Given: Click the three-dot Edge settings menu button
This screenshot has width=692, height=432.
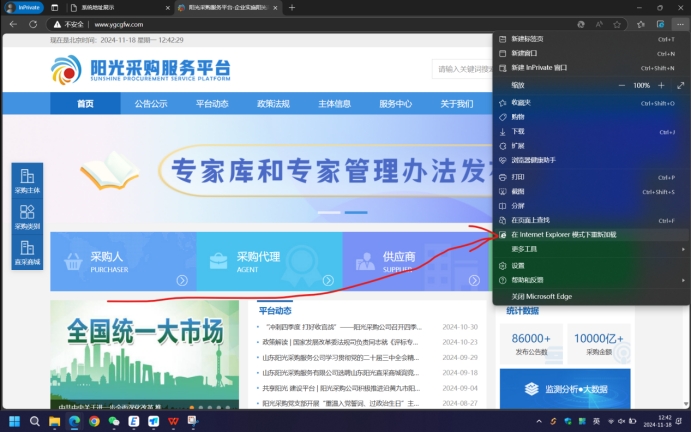Looking at the screenshot, I should (x=679, y=23).
